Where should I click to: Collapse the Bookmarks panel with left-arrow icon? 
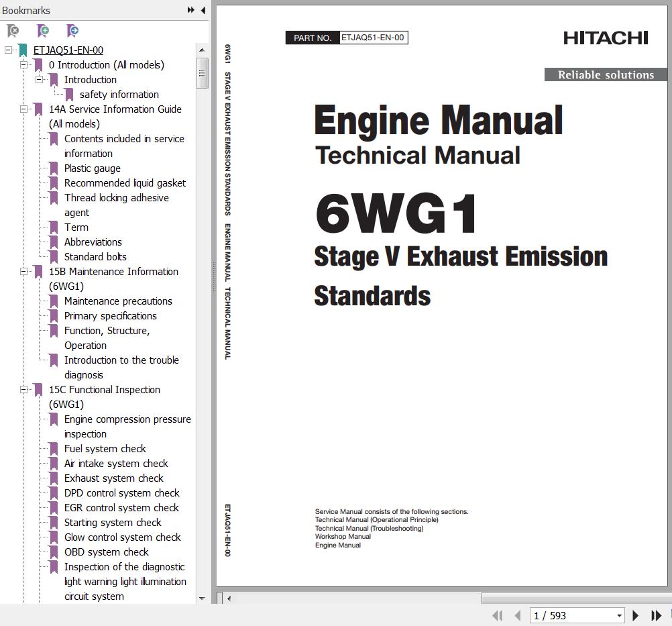pyautogui.click(x=203, y=10)
